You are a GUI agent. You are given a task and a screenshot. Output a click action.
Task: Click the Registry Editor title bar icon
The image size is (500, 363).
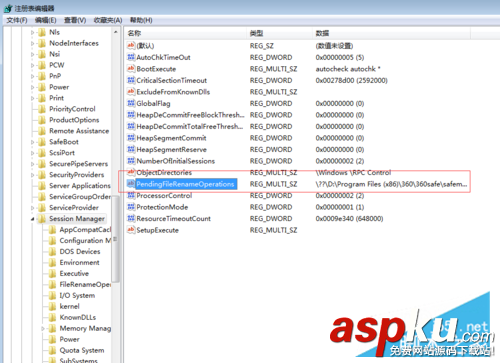8,8
